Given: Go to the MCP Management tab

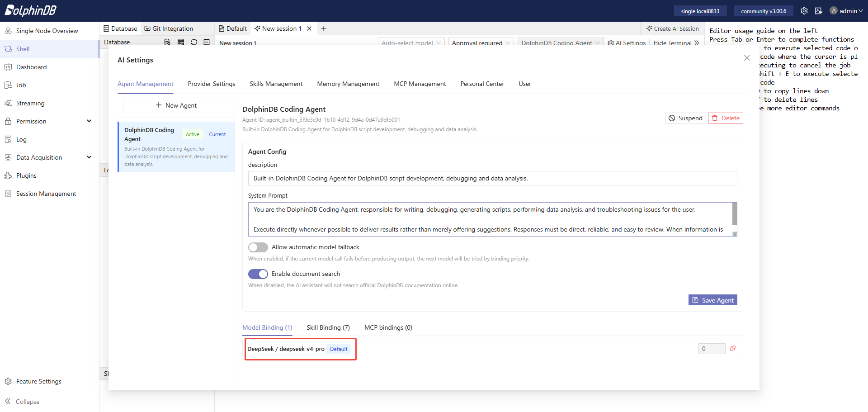Looking at the screenshot, I should click(420, 84).
